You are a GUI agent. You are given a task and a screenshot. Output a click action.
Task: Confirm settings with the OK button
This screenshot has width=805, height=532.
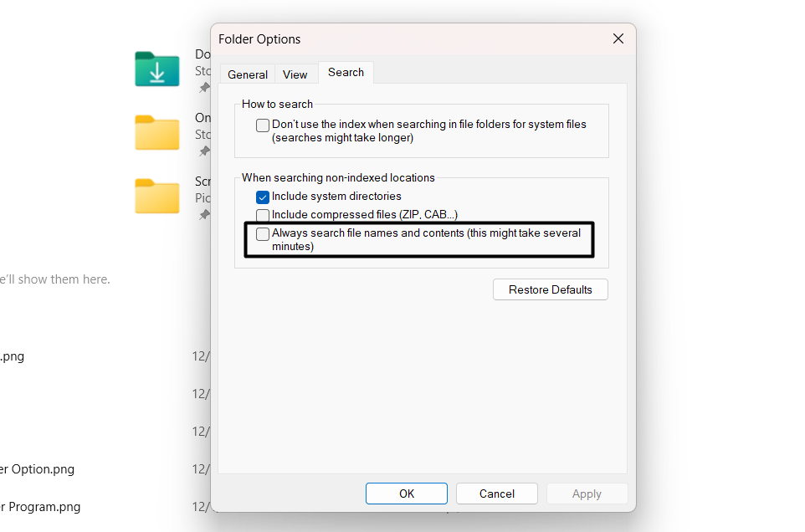(407, 494)
